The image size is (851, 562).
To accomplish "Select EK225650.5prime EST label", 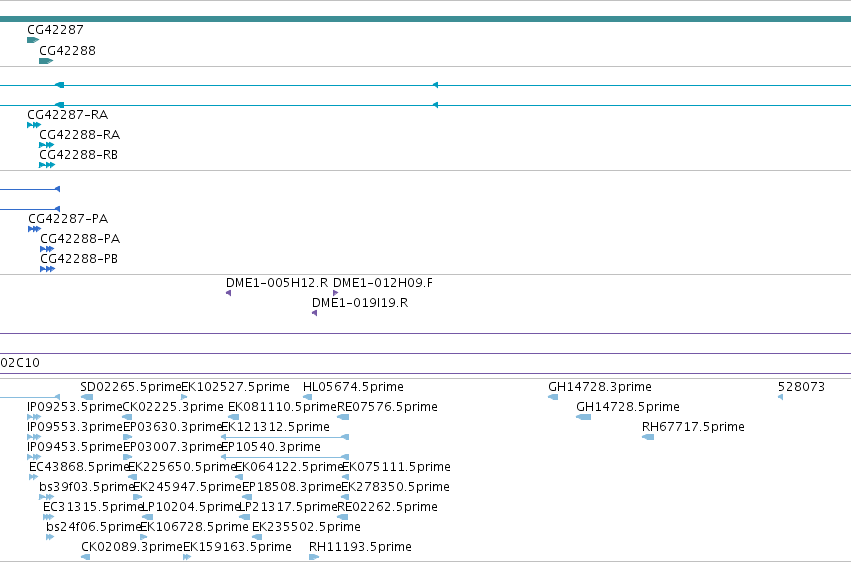I will (182, 467).
